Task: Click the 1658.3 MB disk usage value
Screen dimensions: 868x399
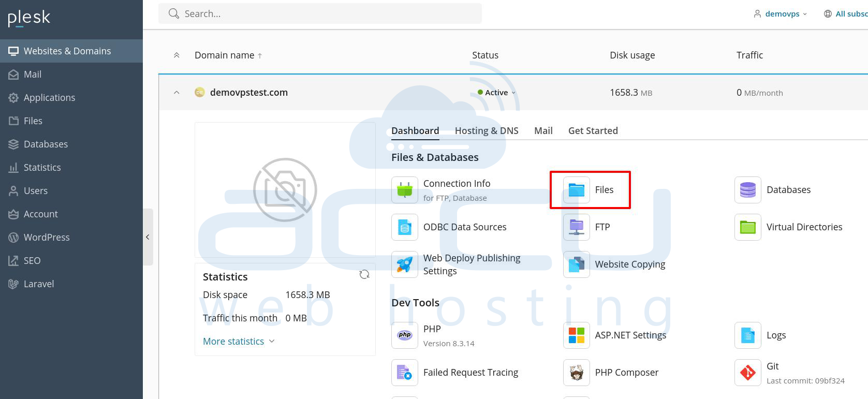Action: [x=631, y=93]
